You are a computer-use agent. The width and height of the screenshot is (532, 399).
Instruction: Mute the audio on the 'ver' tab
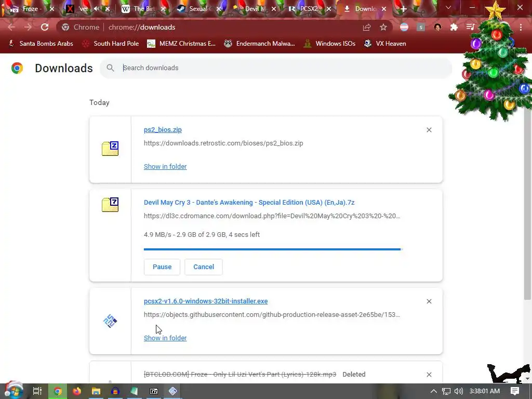[x=97, y=9]
